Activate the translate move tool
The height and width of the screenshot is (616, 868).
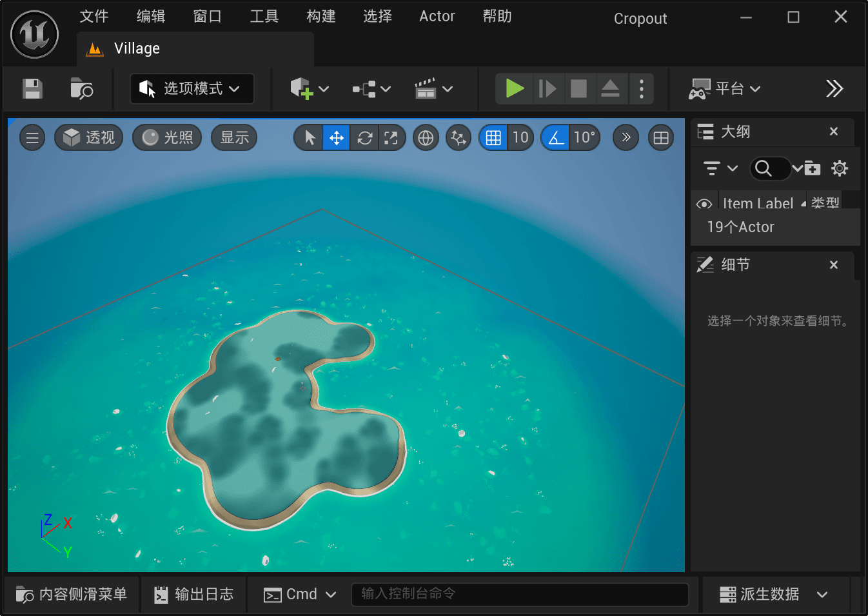tap(336, 137)
